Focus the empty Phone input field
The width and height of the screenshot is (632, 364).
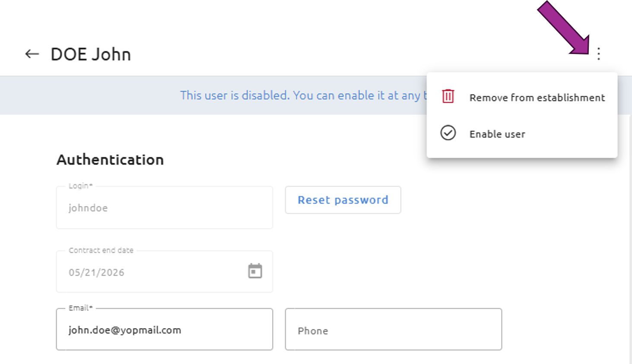(x=394, y=329)
